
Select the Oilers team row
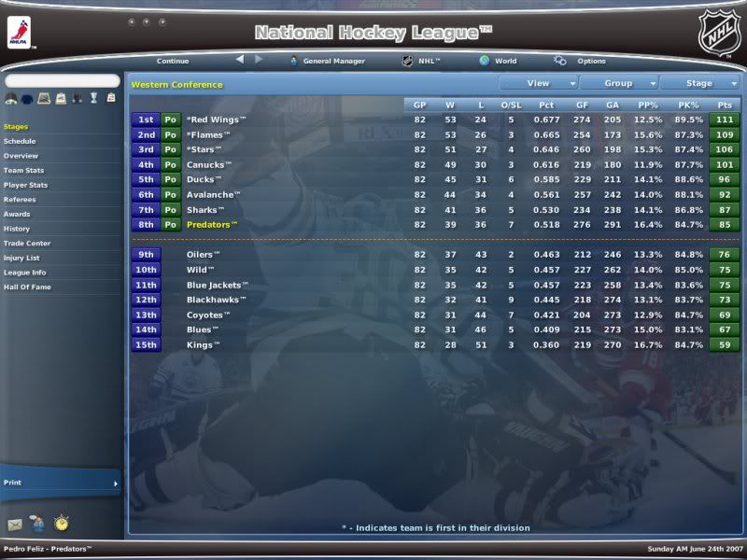coord(435,255)
